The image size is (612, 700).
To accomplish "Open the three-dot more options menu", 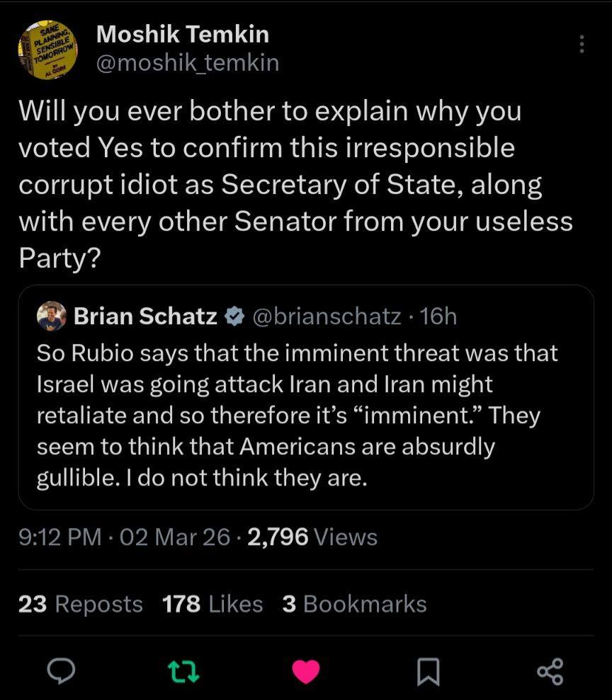I will [x=582, y=45].
